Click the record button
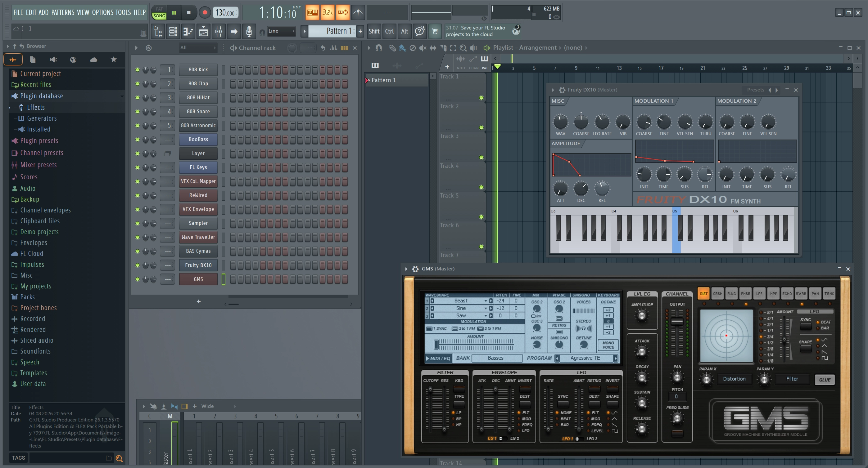This screenshot has height=468, width=868. [x=205, y=12]
